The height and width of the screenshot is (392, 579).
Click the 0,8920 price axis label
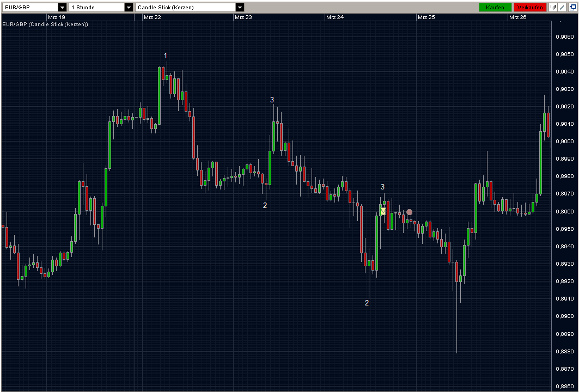tap(565, 281)
